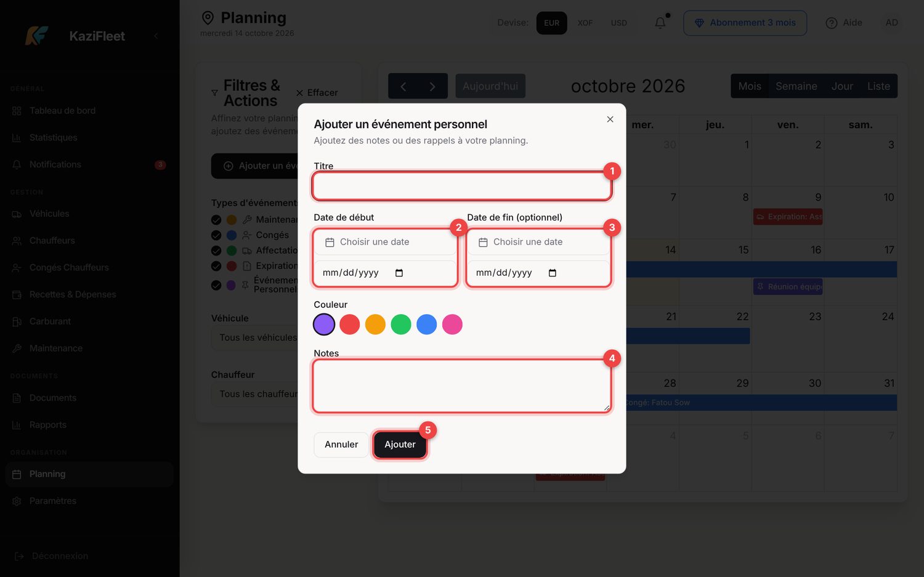Click Annuler to cancel
This screenshot has height=577, width=924.
coord(341,445)
